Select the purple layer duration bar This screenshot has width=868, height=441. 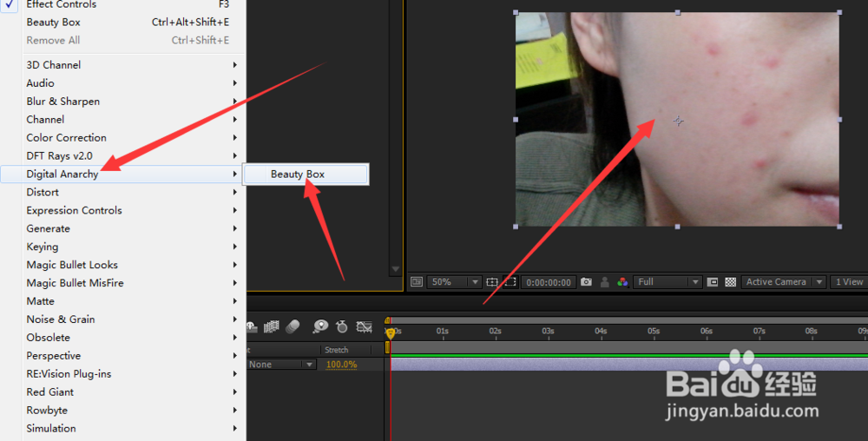pos(629,364)
